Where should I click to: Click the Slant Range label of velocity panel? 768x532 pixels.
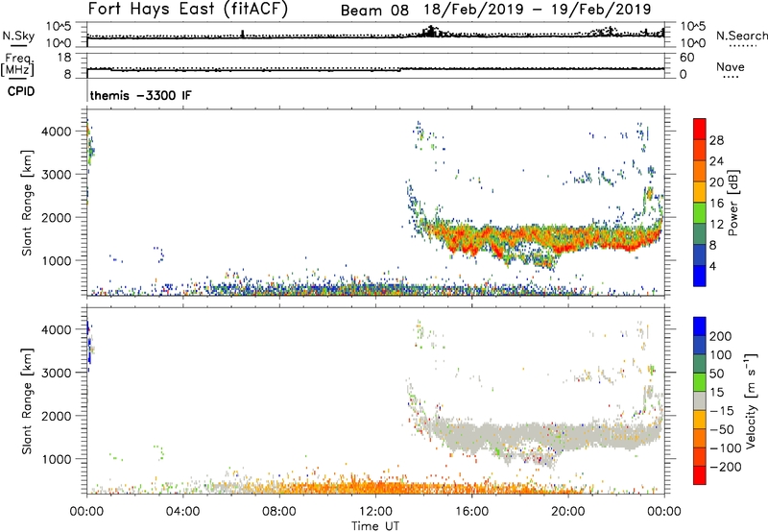(27, 401)
